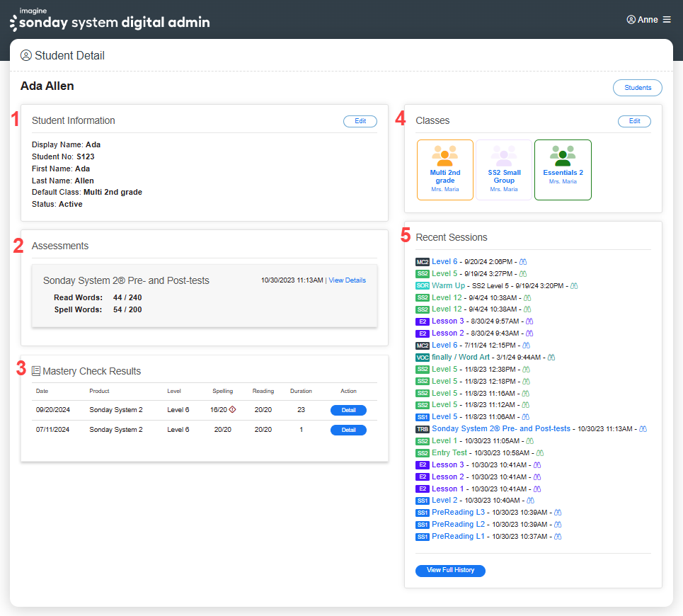
Task: Select the Essentials 2 class card
Action: point(563,170)
